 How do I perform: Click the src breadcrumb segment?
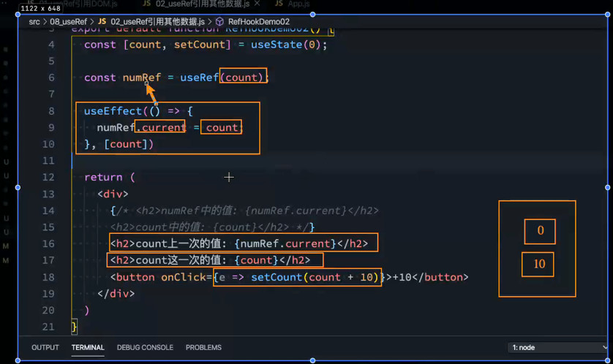point(34,21)
